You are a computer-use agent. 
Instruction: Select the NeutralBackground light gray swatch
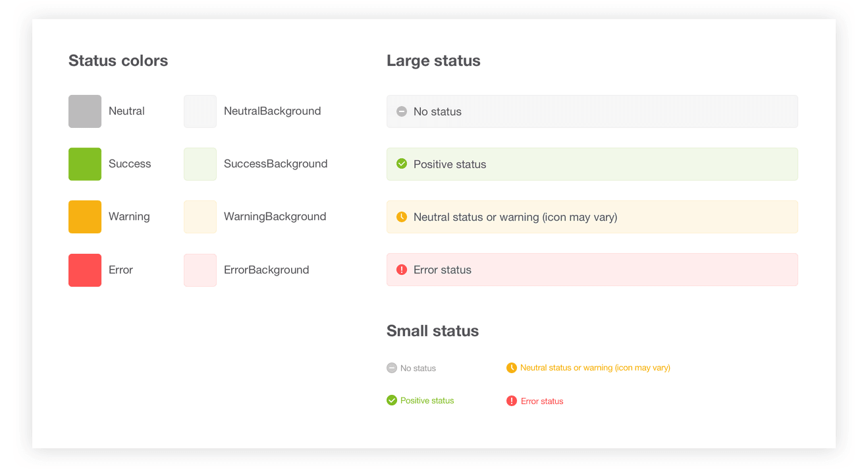click(x=200, y=111)
